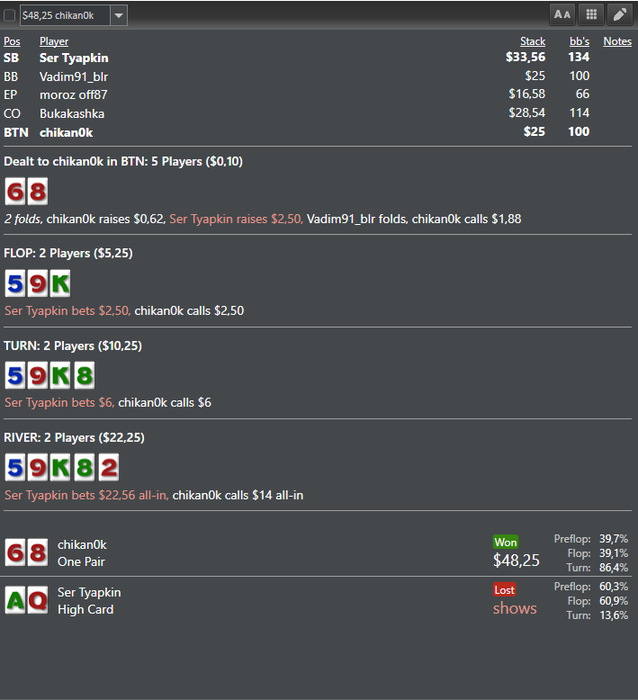
Task: Click the AA font size icon
Action: pos(562,15)
